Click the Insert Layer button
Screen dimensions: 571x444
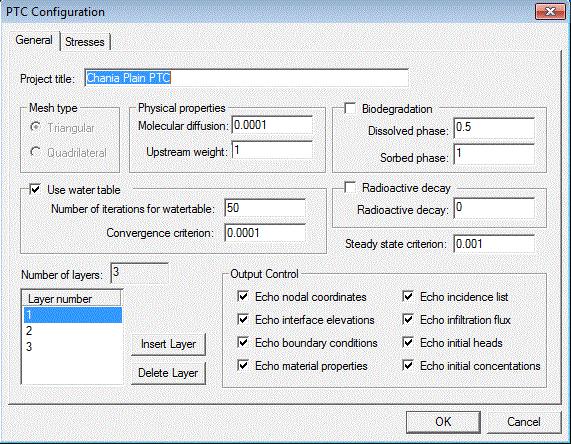pos(169,344)
